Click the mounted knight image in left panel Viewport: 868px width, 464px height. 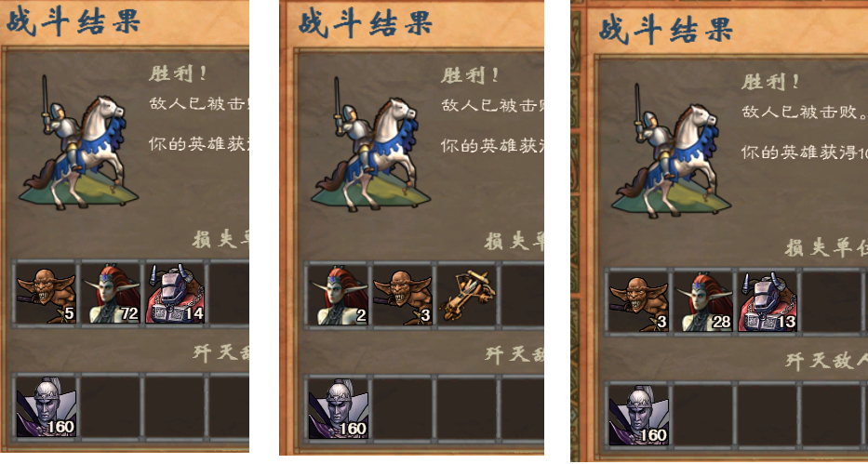coord(78,142)
